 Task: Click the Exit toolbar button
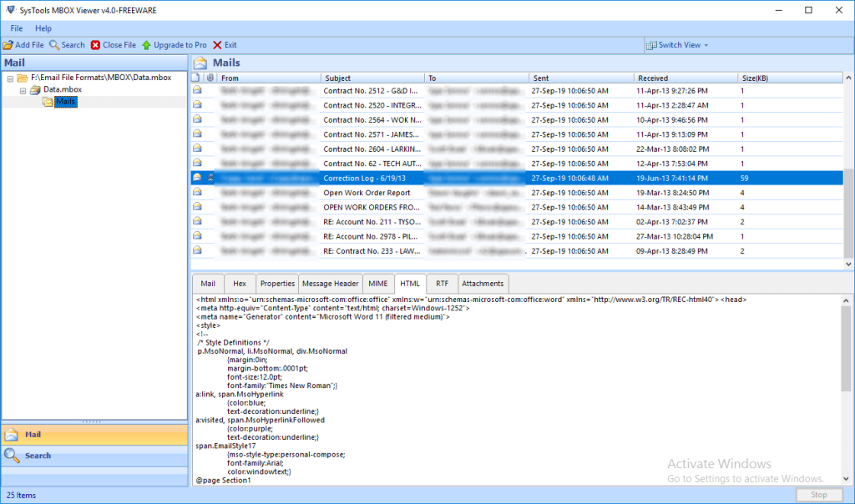click(x=225, y=45)
